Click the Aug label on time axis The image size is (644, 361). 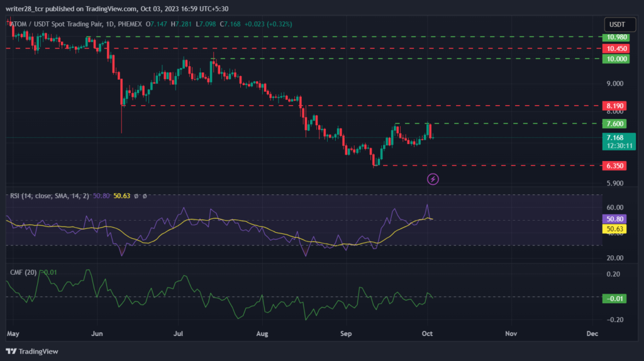[x=262, y=333]
